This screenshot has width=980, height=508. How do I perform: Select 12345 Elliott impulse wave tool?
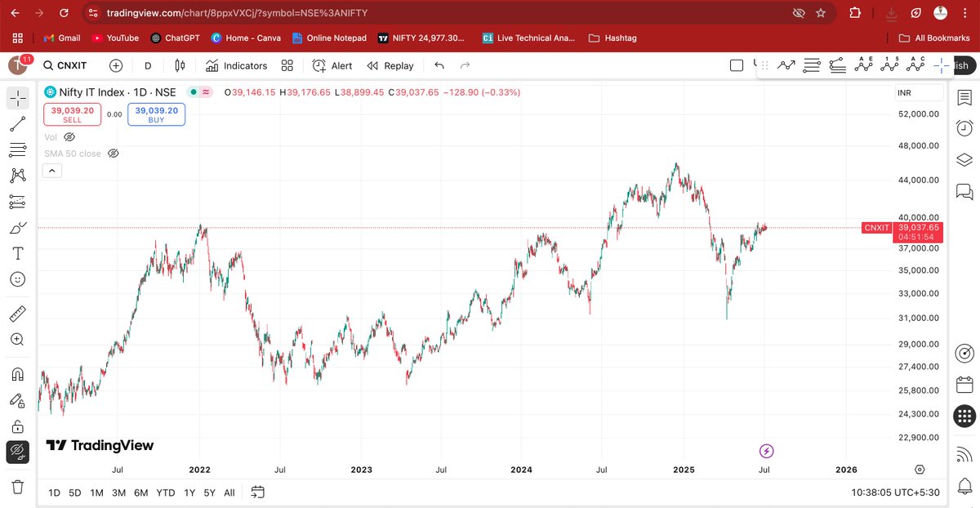[x=891, y=65]
